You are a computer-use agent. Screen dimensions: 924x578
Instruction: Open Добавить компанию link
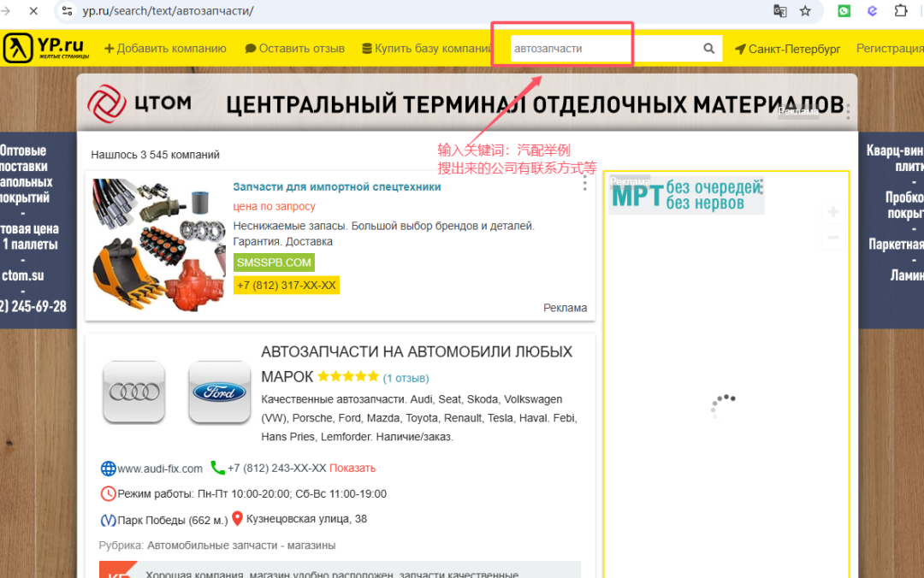pyautogui.click(x=165, y=49)
